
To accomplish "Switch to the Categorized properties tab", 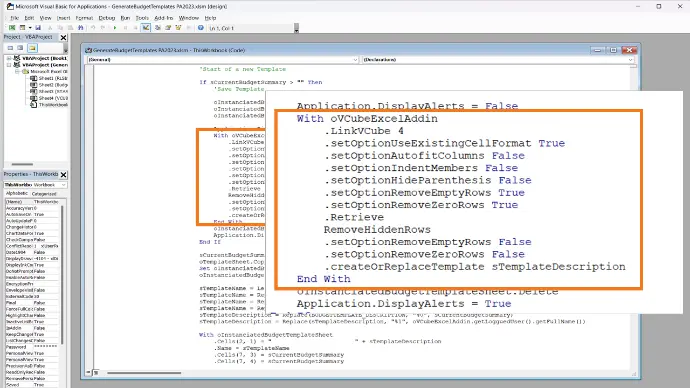I will [44, 194].
